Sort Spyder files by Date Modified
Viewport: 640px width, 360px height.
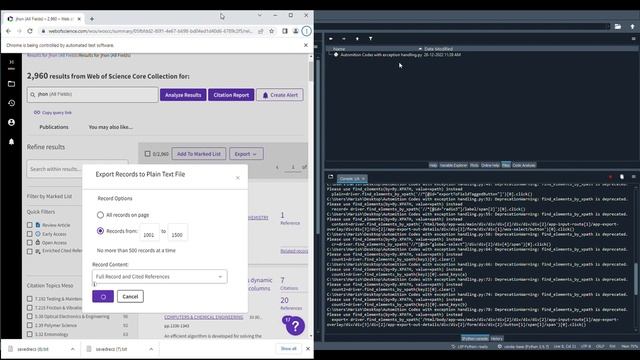point(438,49)
